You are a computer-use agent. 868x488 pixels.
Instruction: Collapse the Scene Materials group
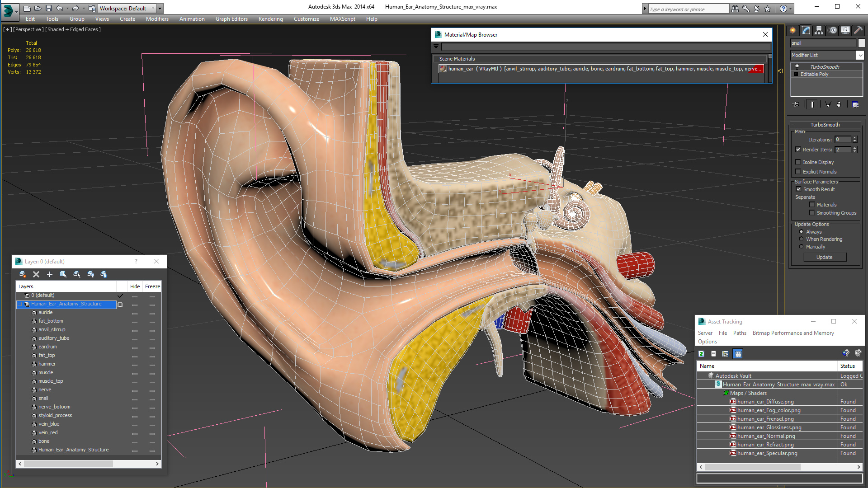(436, 59)
